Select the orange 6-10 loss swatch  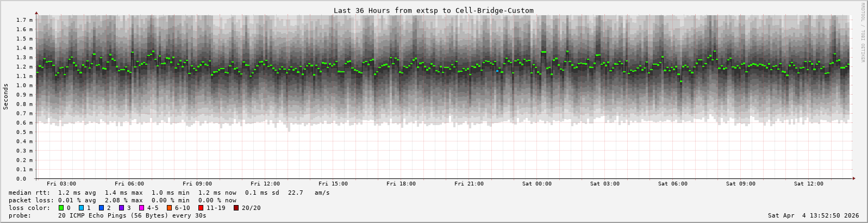169,208
